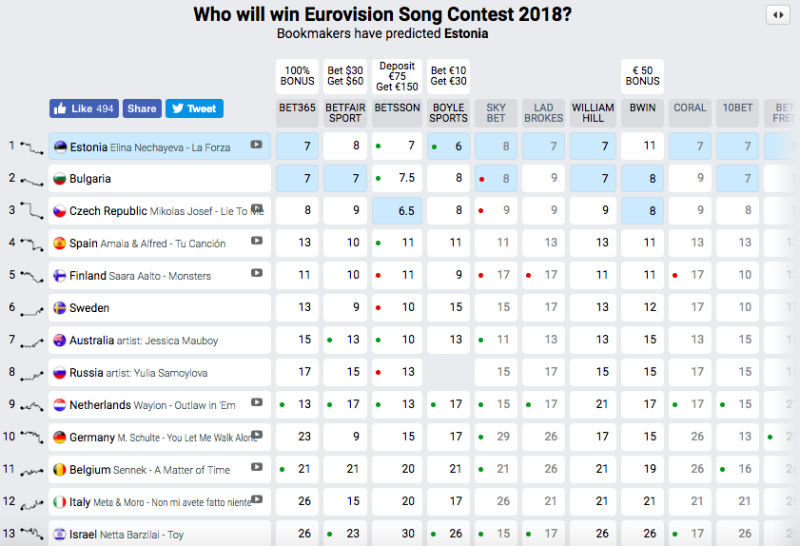
Task: Like the page on Facebook
Action: (x=84, y=109)
